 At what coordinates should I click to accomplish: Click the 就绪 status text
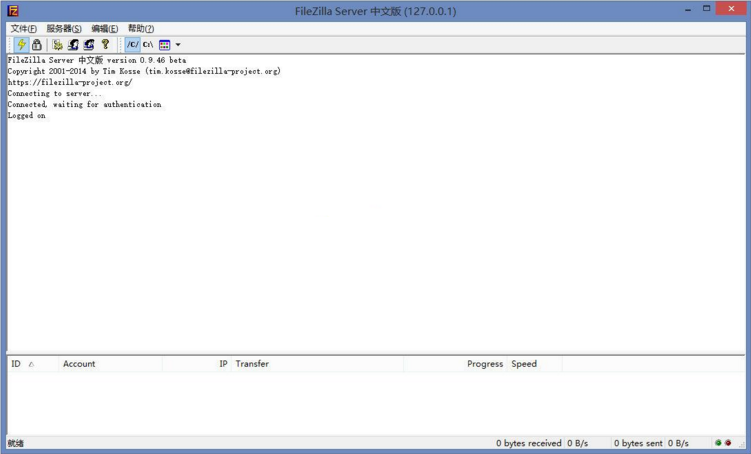click(15, 443)
